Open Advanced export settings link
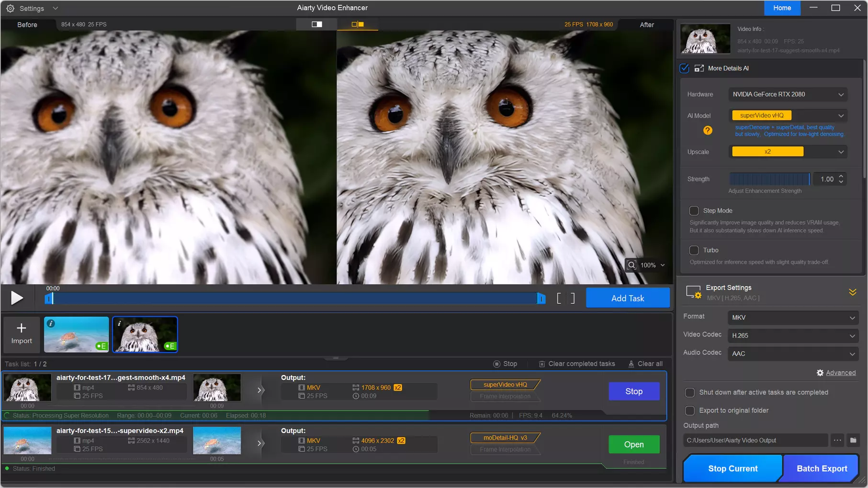The height and width of the screenshot is (488, 868). tap(841, 373)
